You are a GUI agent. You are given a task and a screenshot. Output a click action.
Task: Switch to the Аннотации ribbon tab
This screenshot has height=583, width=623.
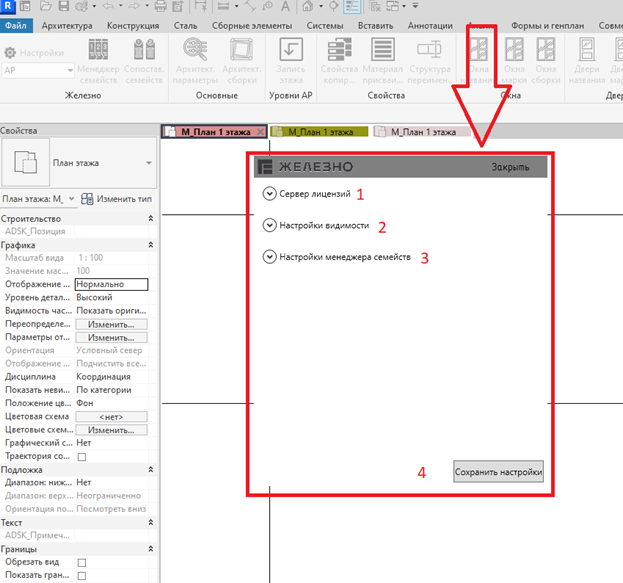(430, 26)
